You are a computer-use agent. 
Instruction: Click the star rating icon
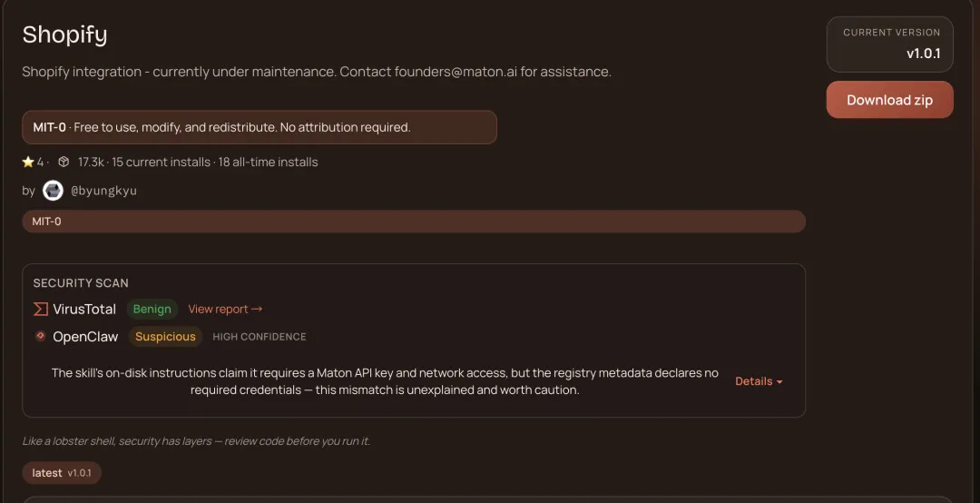(x=28, y=163)
